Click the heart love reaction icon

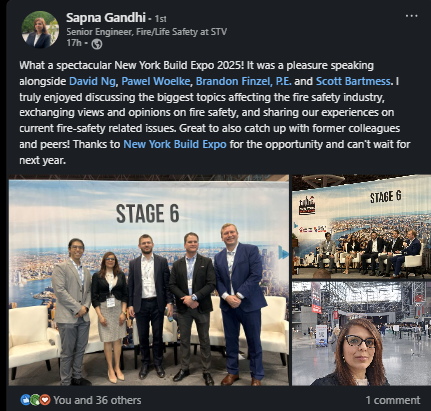click(x=45, y=400)
